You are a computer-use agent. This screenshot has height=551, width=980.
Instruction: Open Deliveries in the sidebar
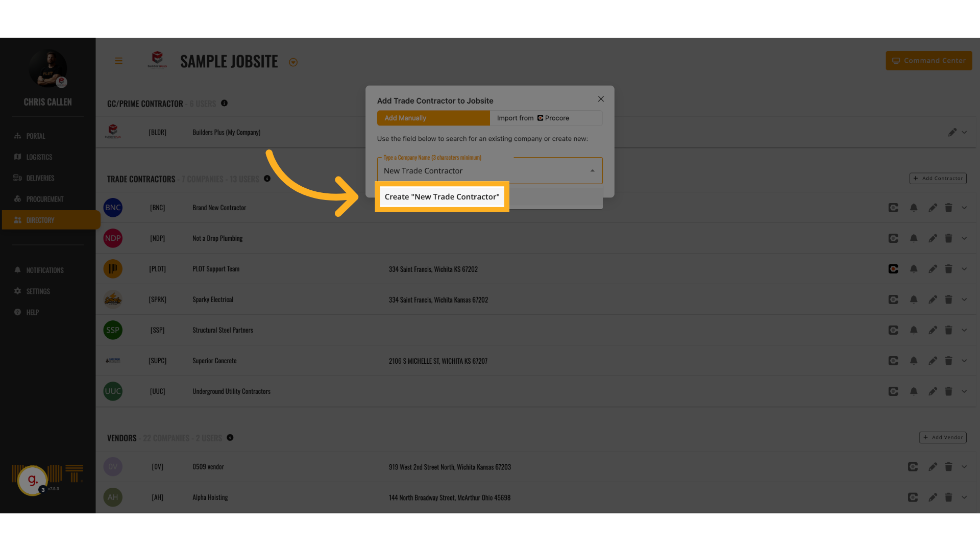tap(40, 178)
